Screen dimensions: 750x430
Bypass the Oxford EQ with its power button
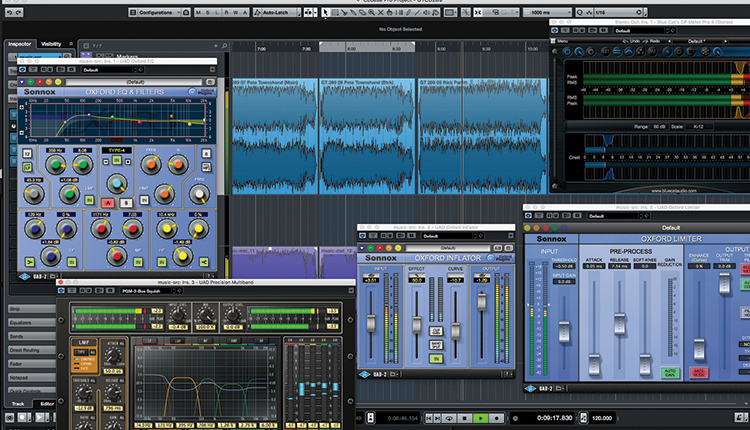[22, 70]
